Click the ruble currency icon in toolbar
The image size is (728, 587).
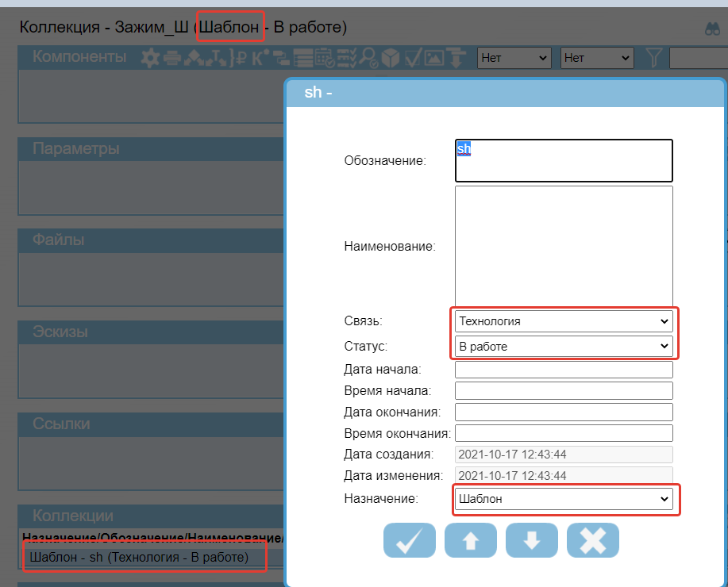point(244,58)
